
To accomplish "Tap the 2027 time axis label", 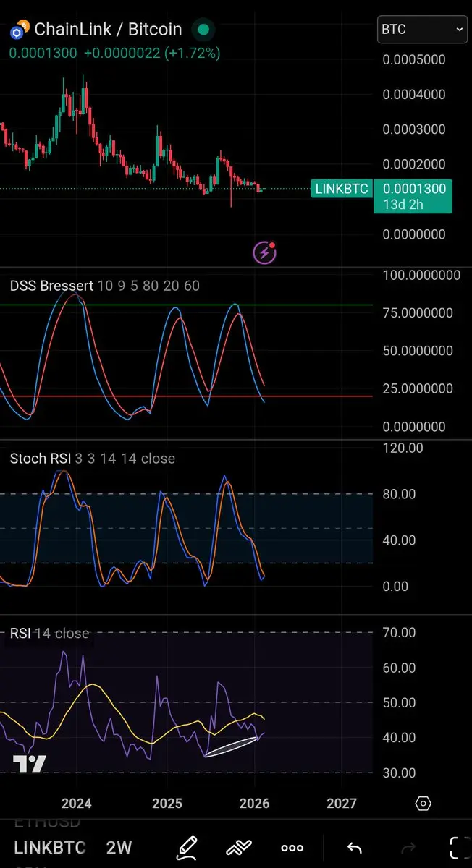I will coord(342,804).
